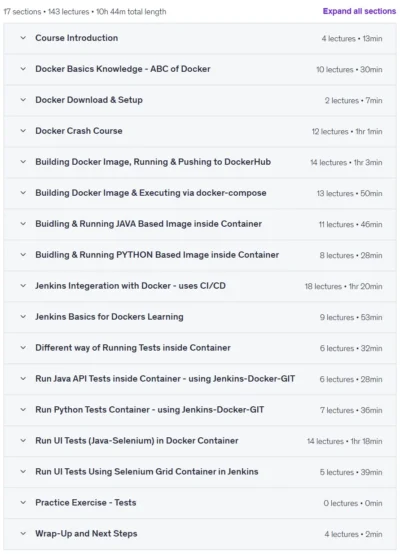Expand Practice Exercise - Tests chevron
Image resolution: width=400 pixels, height=554 pixels.
click(x=23, y=502)
